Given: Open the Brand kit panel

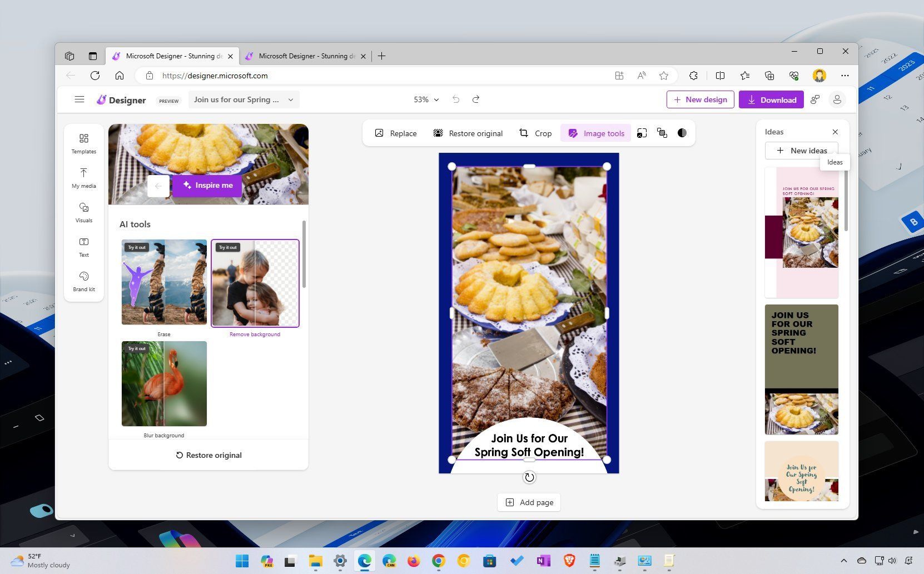Looking at the screenshot, I should 83,281.
